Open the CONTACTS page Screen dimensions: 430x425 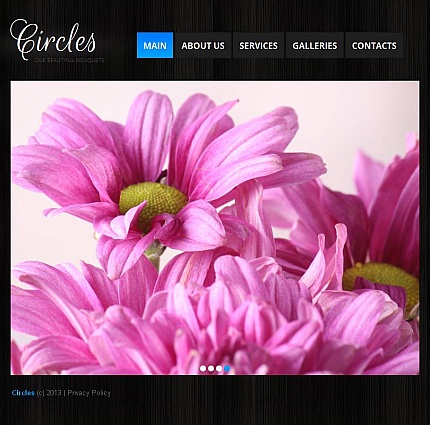pyautogui.click(x=374, y=45)
